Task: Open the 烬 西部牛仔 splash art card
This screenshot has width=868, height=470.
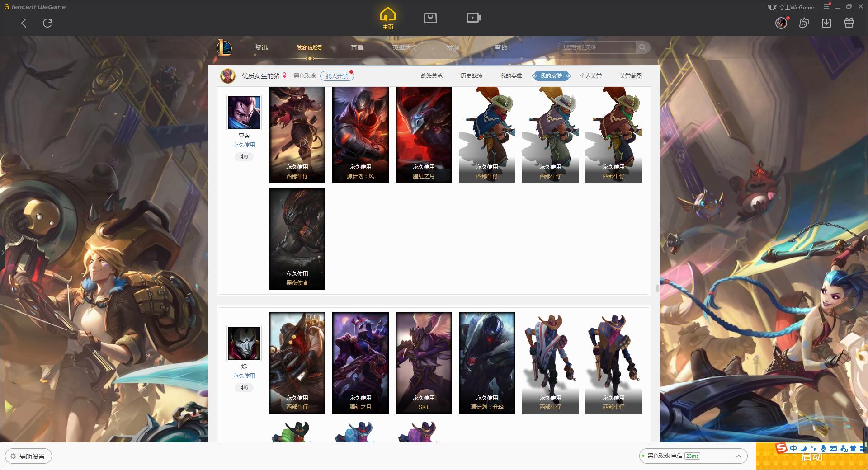Action: (x=297, y=363)
